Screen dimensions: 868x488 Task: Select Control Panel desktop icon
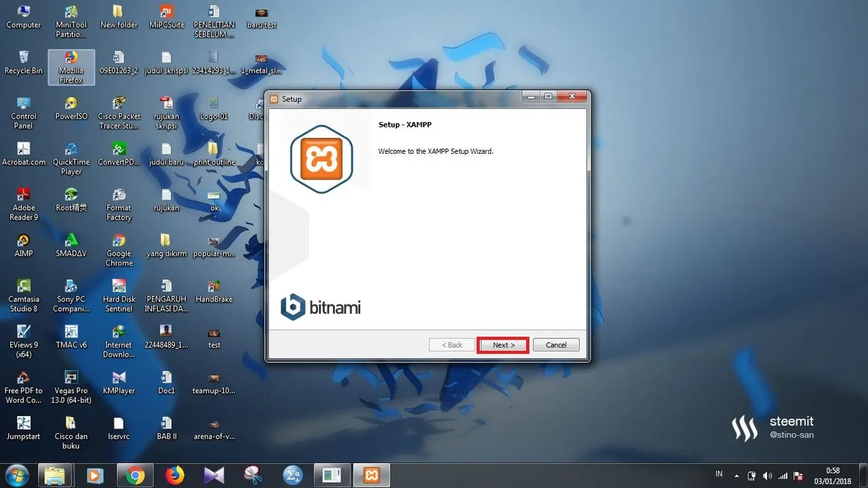pyautogui.click(x=24, y=113)
